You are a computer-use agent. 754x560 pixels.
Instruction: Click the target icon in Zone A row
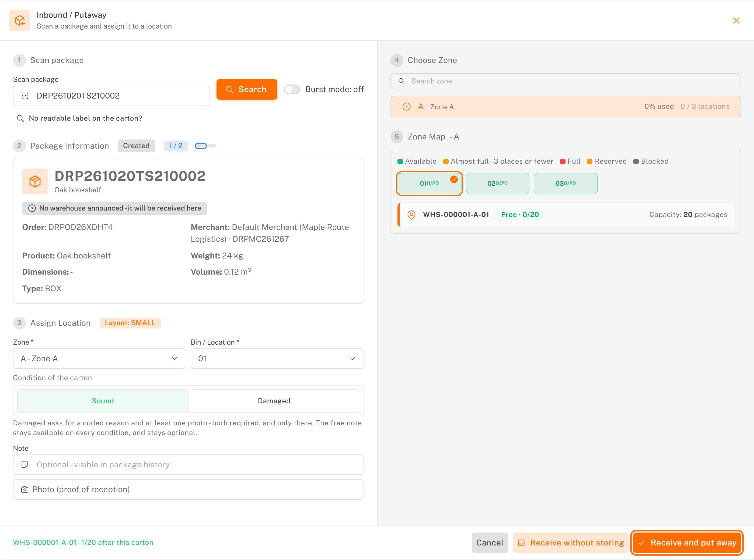[407, 107]
